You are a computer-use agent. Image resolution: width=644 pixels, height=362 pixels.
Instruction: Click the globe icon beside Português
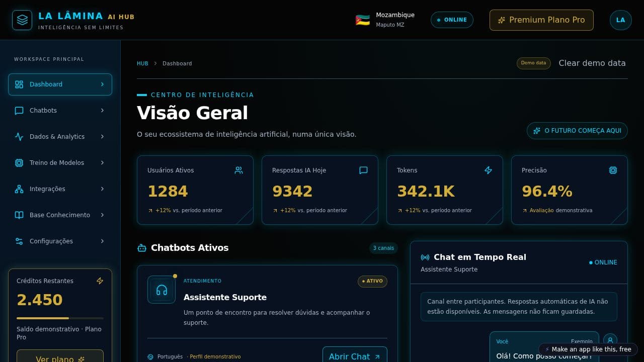coord(150,357)
